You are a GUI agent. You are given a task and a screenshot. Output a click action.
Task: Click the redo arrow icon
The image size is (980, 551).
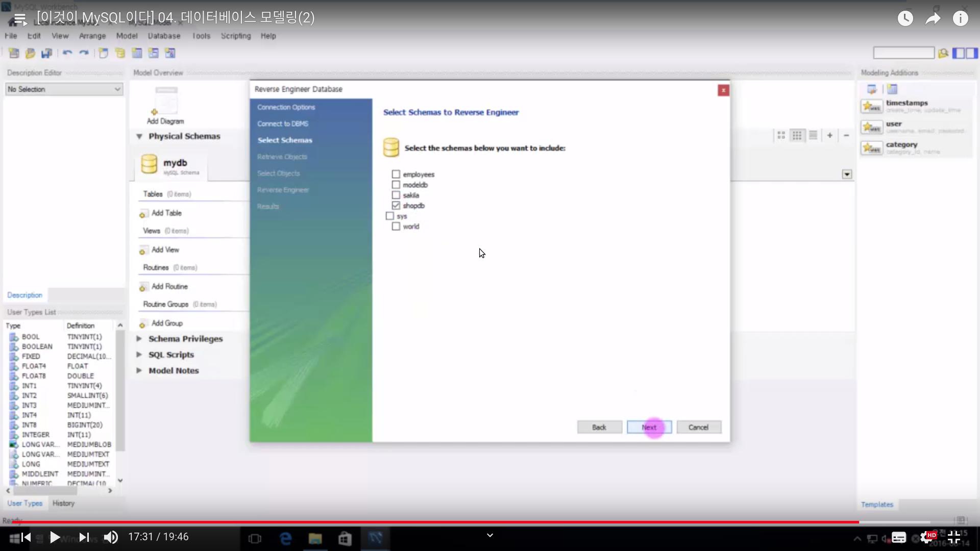pyautogui.click(x=84, y=53)
